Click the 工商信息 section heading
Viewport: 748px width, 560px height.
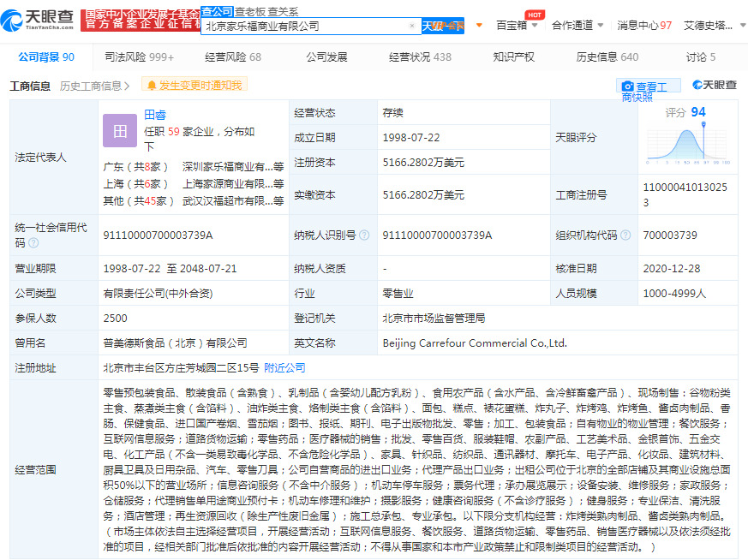30,86
